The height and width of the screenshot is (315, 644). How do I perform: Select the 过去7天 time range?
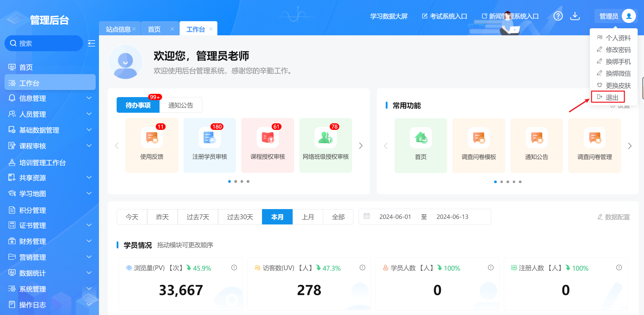coord(198,217)
